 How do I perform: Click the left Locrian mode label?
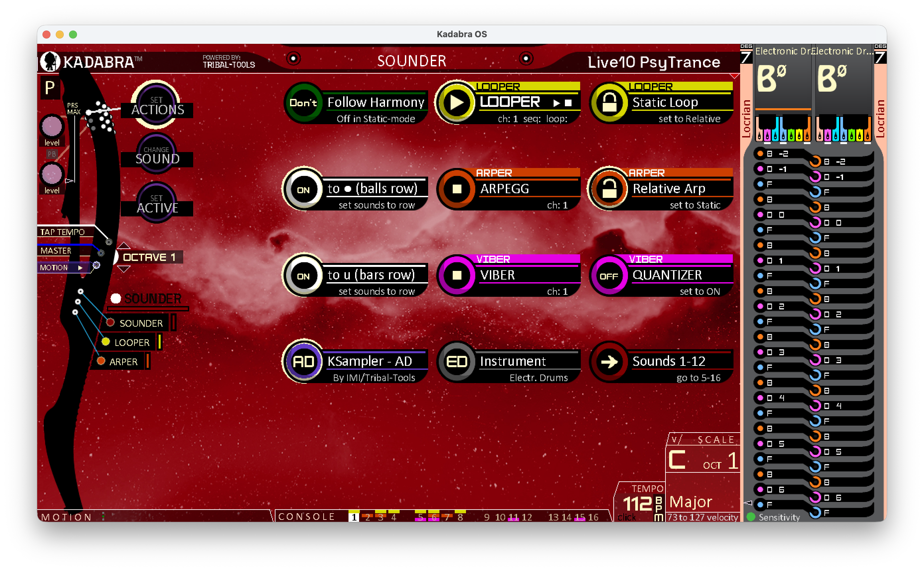[746, 119]
